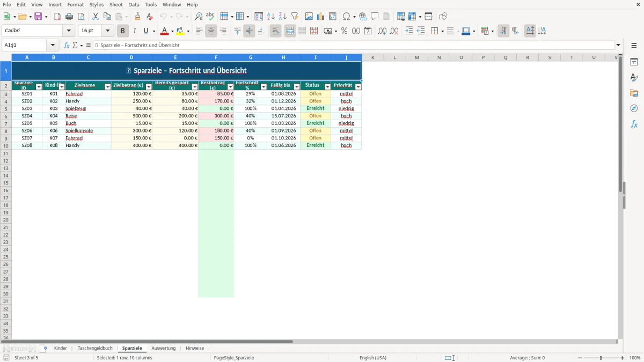This screenshot has height=362, width=644.
Task: Open the sidebar Functions panel
Action: (x=634, y=124)
